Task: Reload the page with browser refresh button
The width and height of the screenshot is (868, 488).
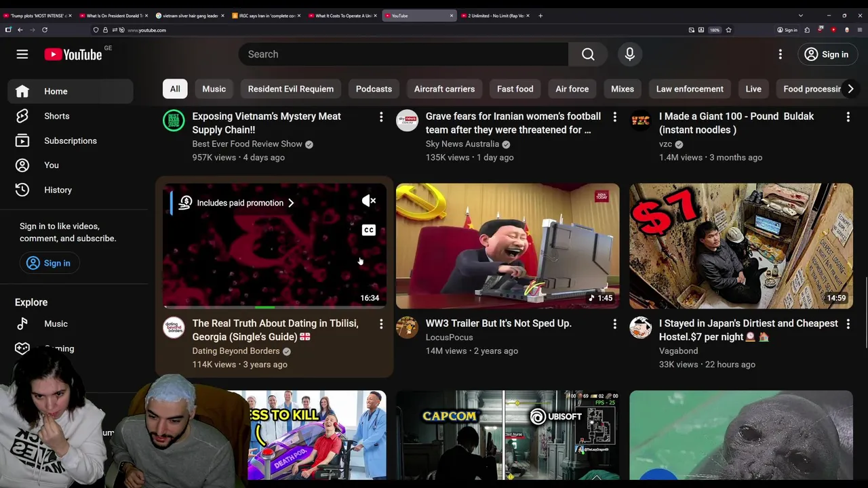Action: tap(45, 30)
